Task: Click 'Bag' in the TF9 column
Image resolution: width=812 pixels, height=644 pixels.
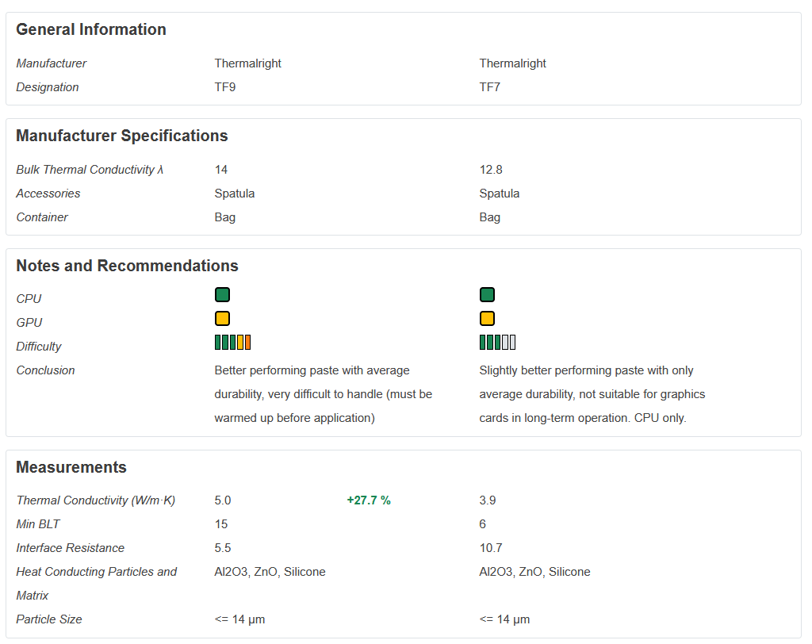Action: [224, 217]
